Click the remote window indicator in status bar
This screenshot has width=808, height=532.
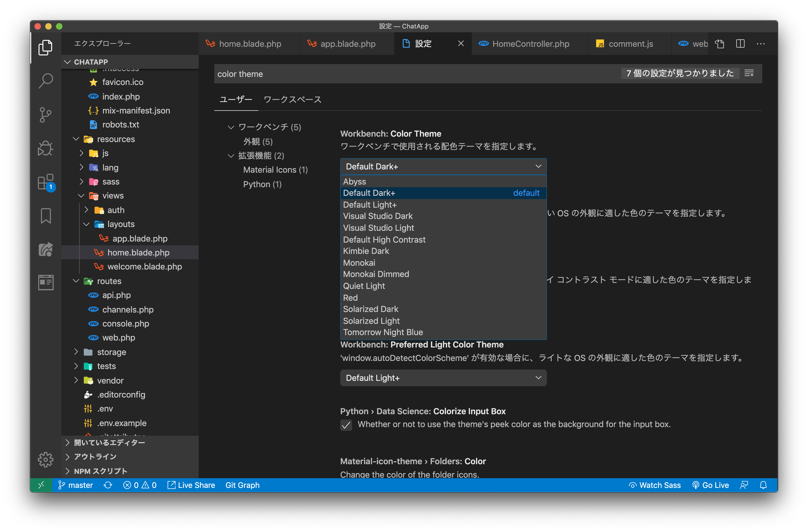(41, 485)
